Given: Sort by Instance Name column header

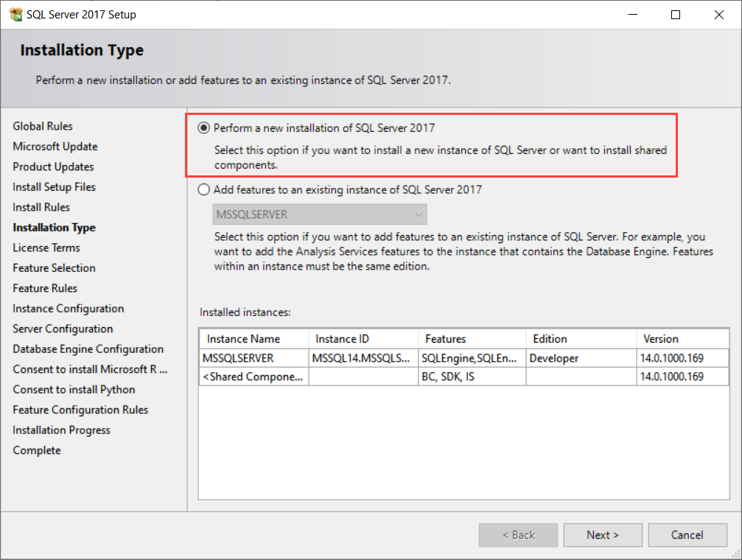Looking at the screenshot, I should (254, 339).
